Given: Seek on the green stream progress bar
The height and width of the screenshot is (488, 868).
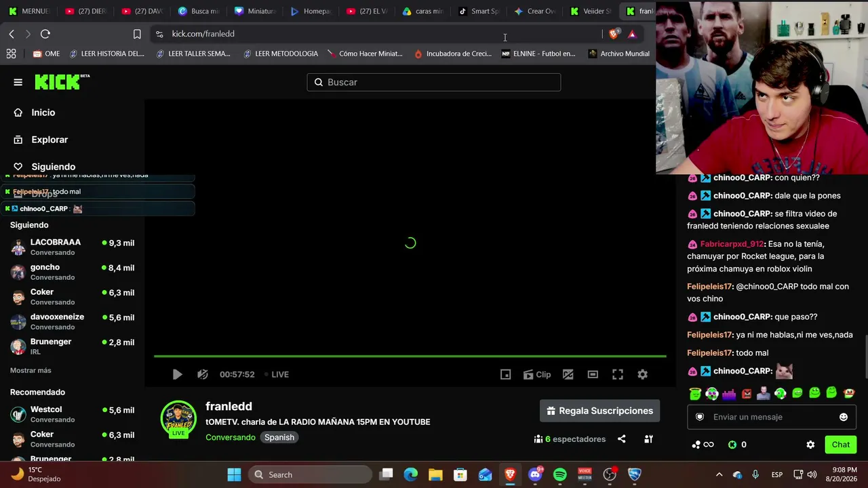Looking at the screenshot, I should pos(410,356).
